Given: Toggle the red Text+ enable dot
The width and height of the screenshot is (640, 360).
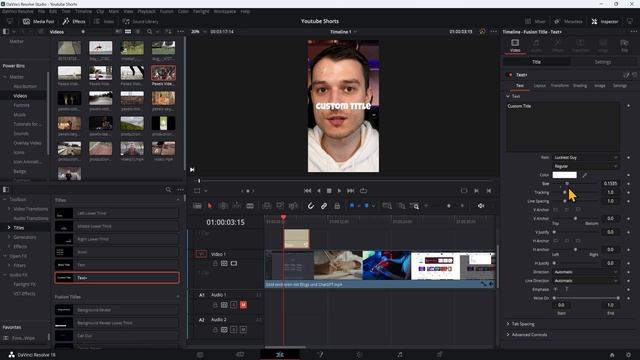Looking at the screenshot, I should pos(510,75).
